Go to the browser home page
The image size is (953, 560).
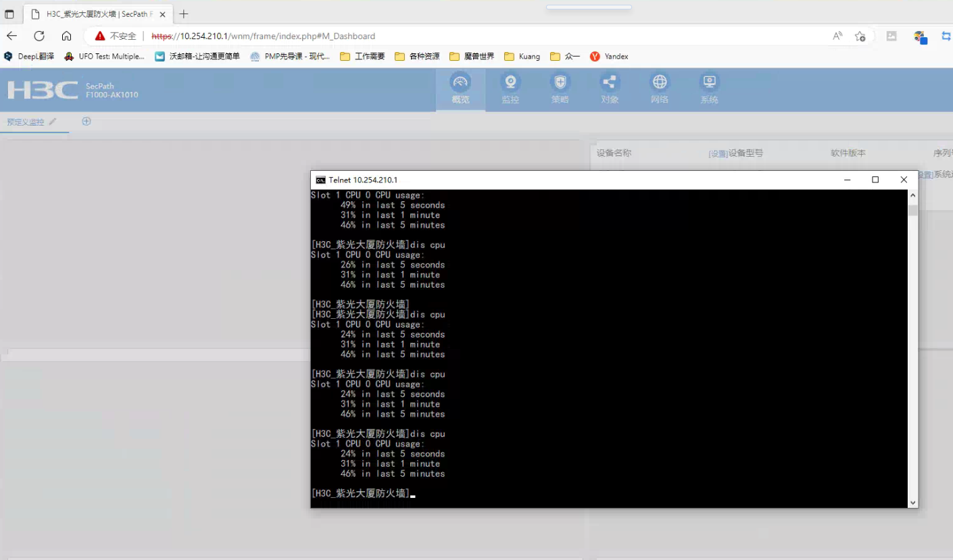[66, 36]
